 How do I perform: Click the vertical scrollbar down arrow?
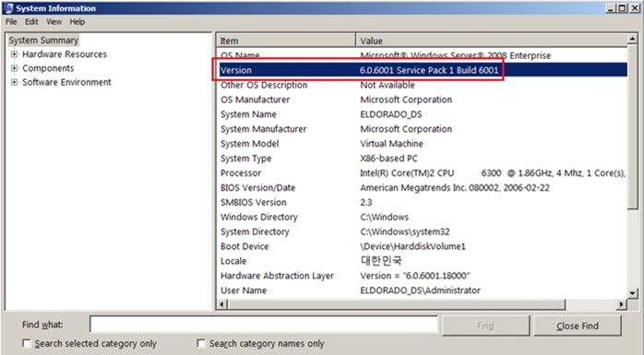[633, 293]
